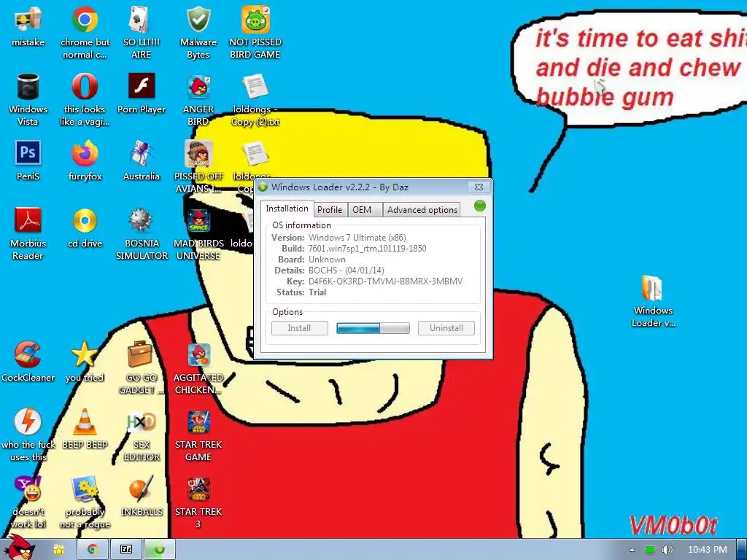Viewport: 747px width, 560px height.
Task: Open the 'STAR TREK 3' icon
Action: coord(198,502)
